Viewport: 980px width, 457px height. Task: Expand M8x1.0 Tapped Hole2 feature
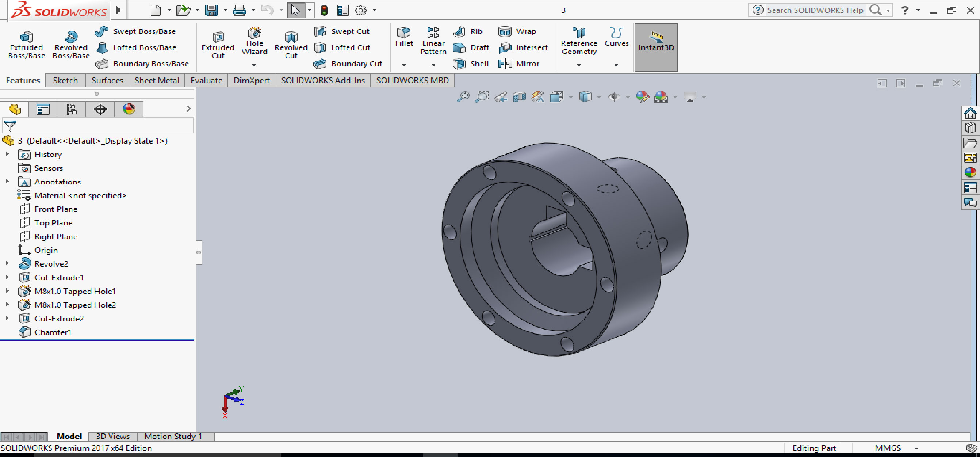7,304
